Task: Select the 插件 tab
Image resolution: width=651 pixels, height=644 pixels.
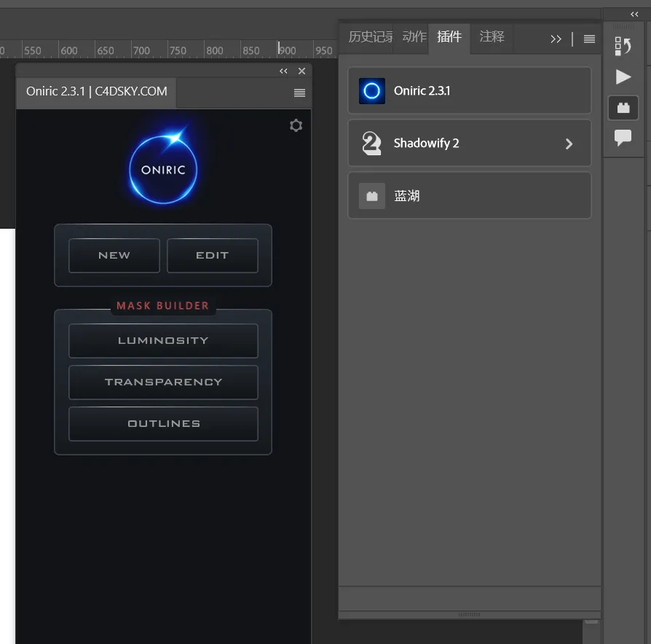Action: point(449,37)
